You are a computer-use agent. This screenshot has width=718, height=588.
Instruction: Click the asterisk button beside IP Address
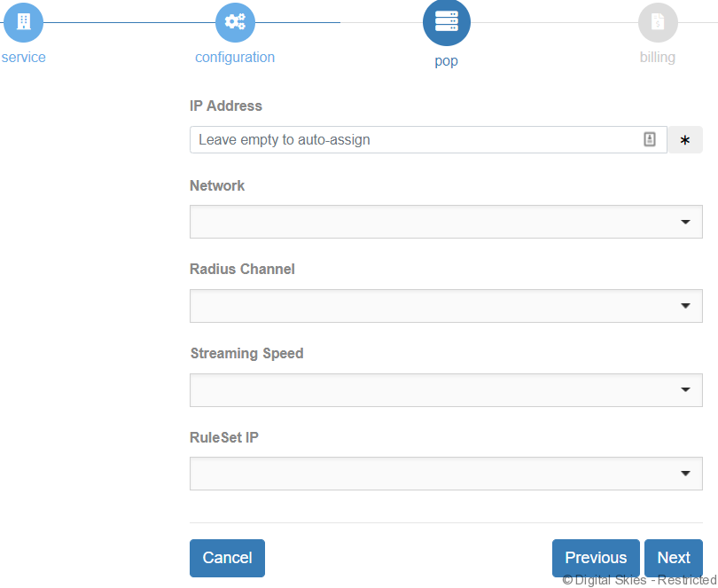[x=684, y=140]
